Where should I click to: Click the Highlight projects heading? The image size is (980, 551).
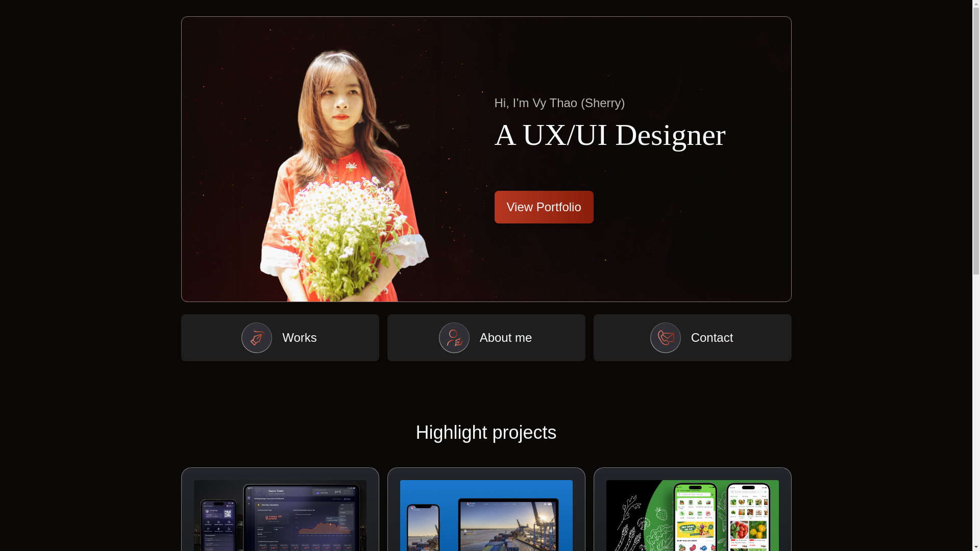click(x=486, y=433)
